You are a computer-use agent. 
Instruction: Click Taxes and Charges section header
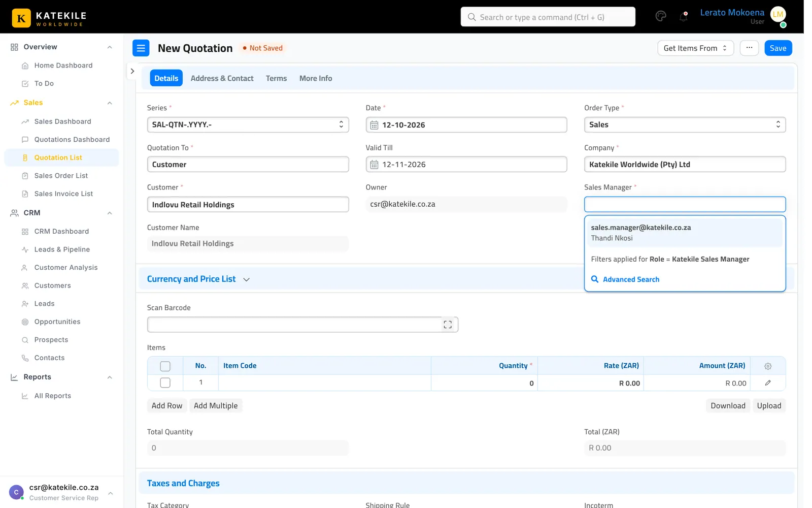point(466,483)
